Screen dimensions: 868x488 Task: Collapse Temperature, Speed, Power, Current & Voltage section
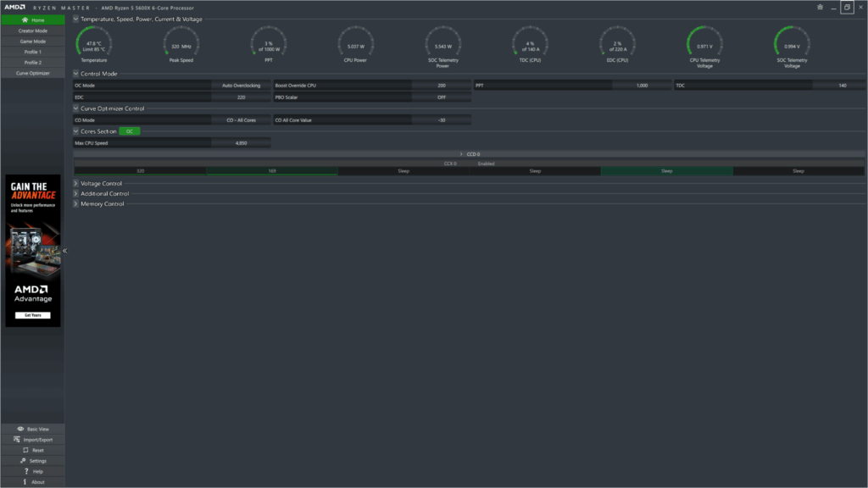pos(75,19)
